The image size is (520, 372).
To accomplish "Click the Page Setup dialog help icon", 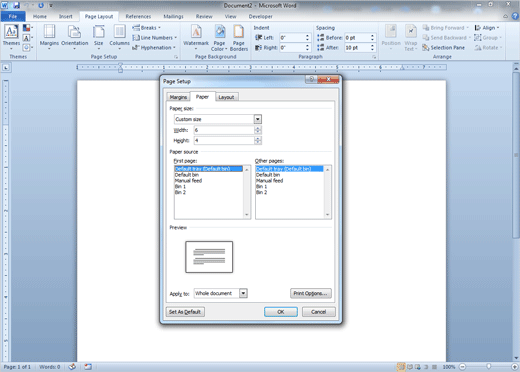I will [311, 79].
